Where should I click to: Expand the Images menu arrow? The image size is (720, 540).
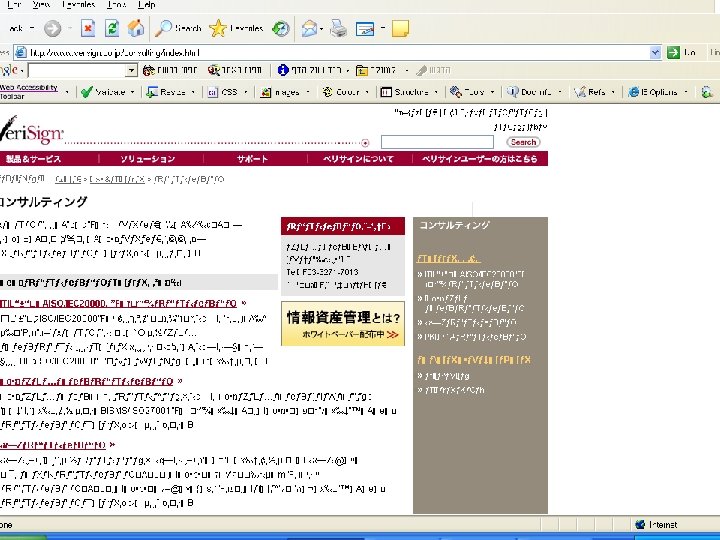(308, 92)
